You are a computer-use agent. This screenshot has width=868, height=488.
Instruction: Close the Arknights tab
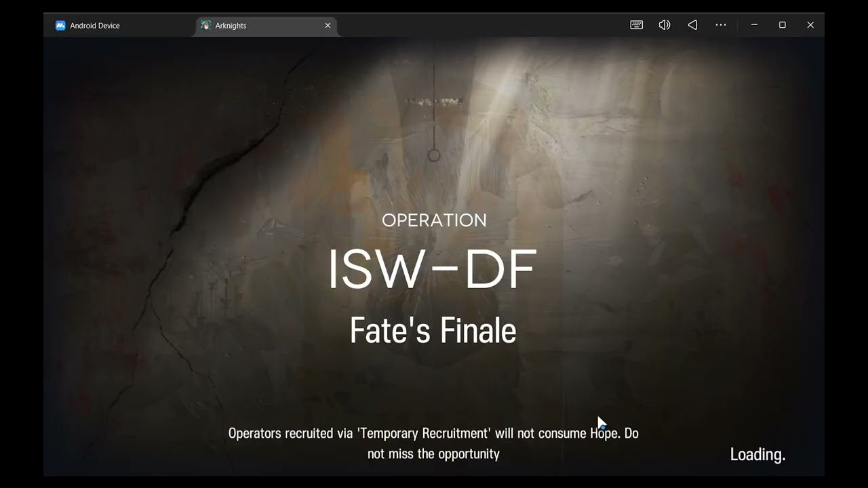(328, 26)
